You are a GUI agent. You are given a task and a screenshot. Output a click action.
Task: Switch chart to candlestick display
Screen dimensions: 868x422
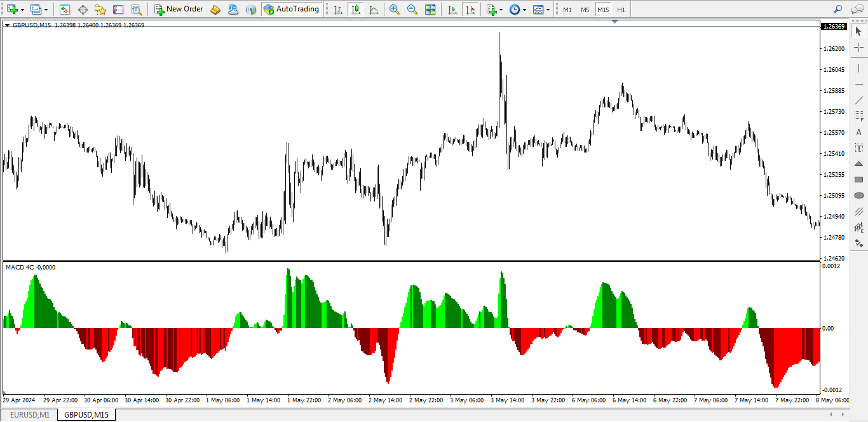tap(356, 9)
